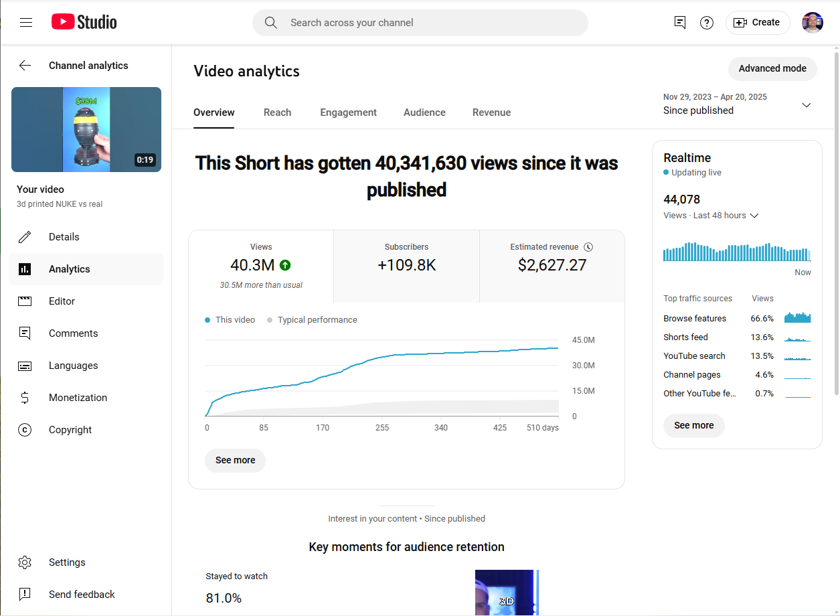The height and width of the screenshot is (616, 840).
Task: Select the Estimated revenue metric card
Action: pyautogui.click(x=552, y=266)
